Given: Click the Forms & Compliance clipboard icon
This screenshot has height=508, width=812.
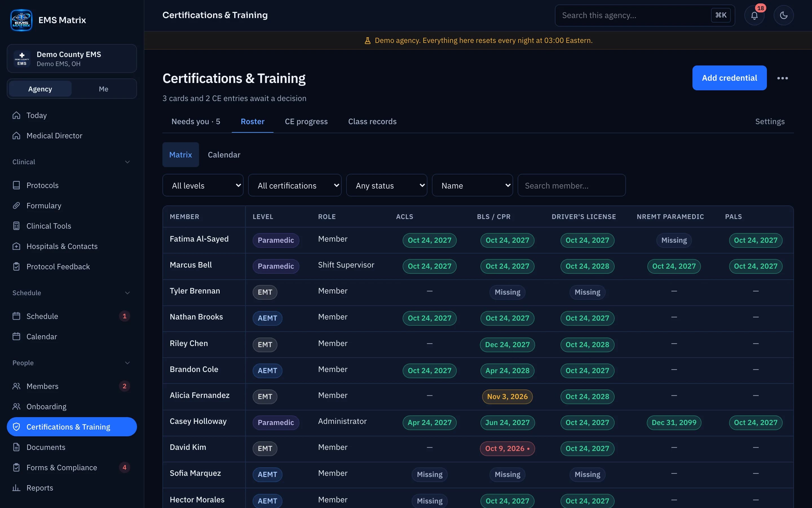Looking at the screenshot, I should click(x=16, y=467).
